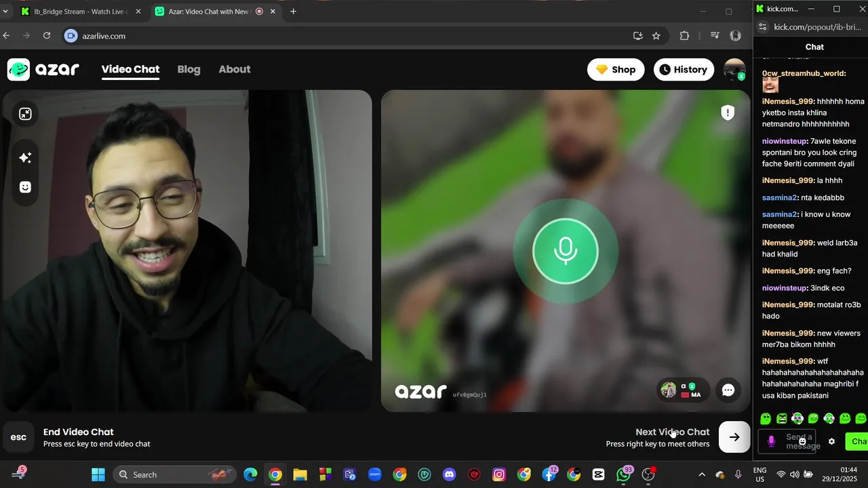Click the site info icon in the Kick popout window
This screenshot has height=488, width=868.
(762, 27)
